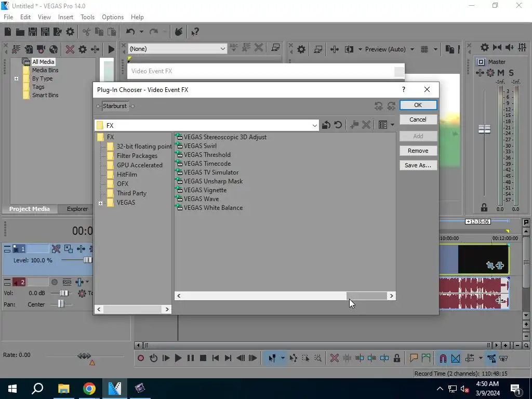Toggle the Master fader lock icon
The image size is (532, 399).
(484, 207)
